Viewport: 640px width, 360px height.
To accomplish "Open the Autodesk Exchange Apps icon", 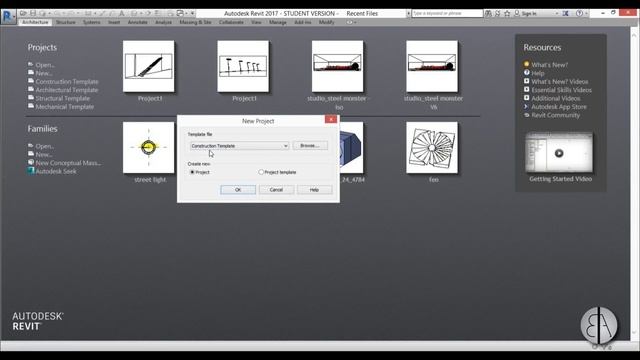I will [x=565, y=13].
